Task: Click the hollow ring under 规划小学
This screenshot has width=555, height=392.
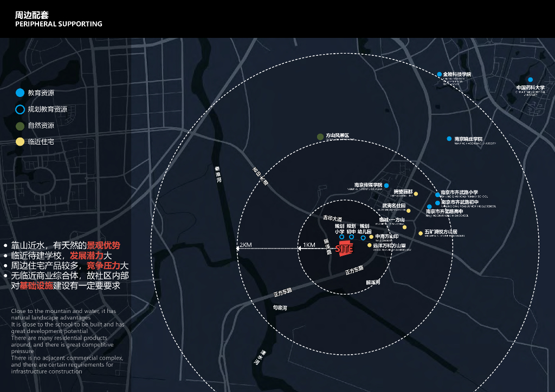Action: [x=341, y=237]
